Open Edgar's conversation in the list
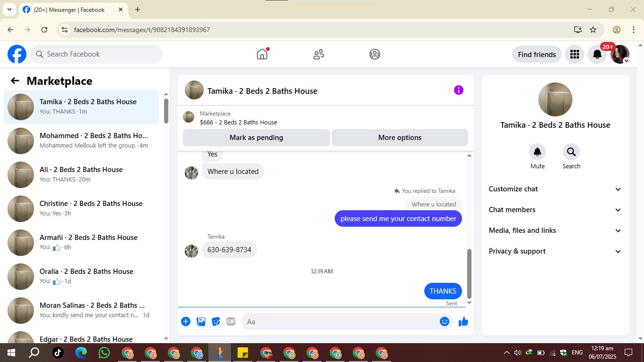 tap(82, 337)
